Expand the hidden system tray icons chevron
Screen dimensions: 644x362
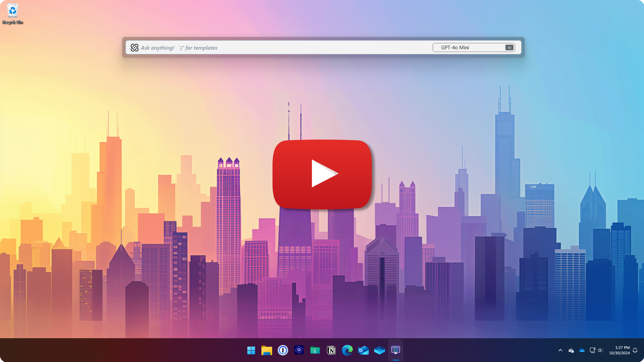click(x=560, y=350)
